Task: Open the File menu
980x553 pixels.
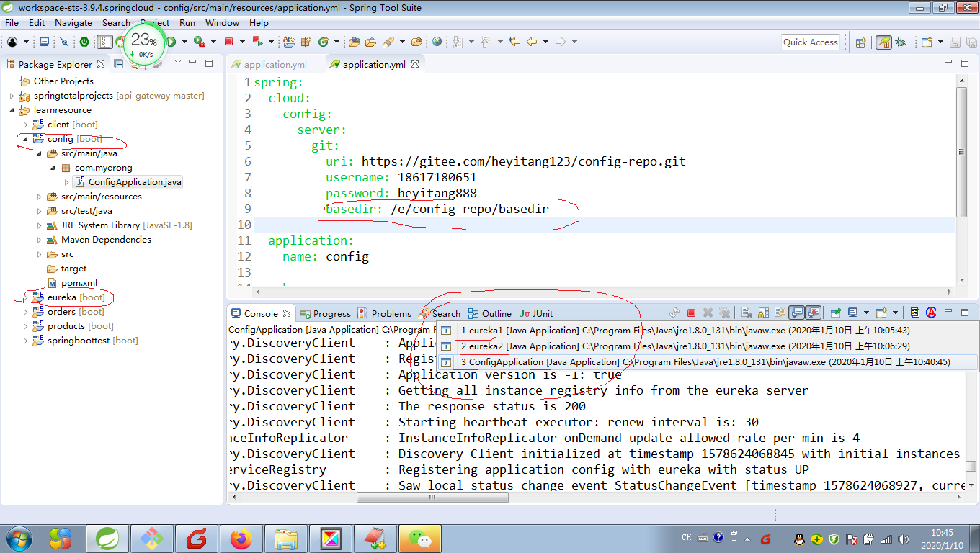Action: point(12,22)
